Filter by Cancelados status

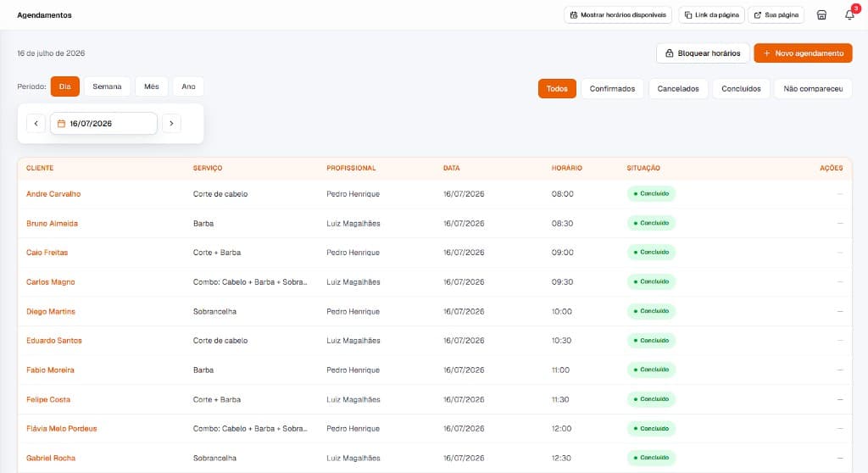678,89
